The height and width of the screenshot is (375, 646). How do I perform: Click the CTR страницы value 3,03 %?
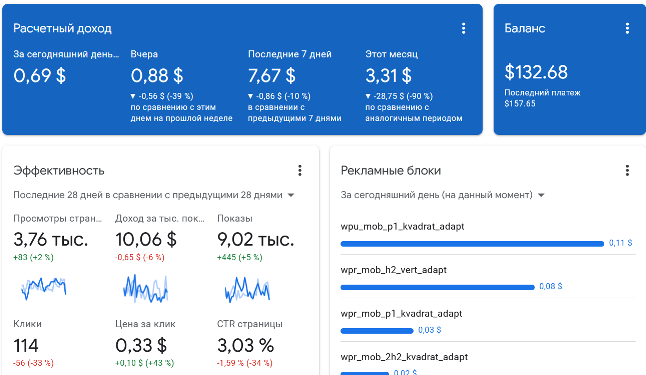click(246, 345)
